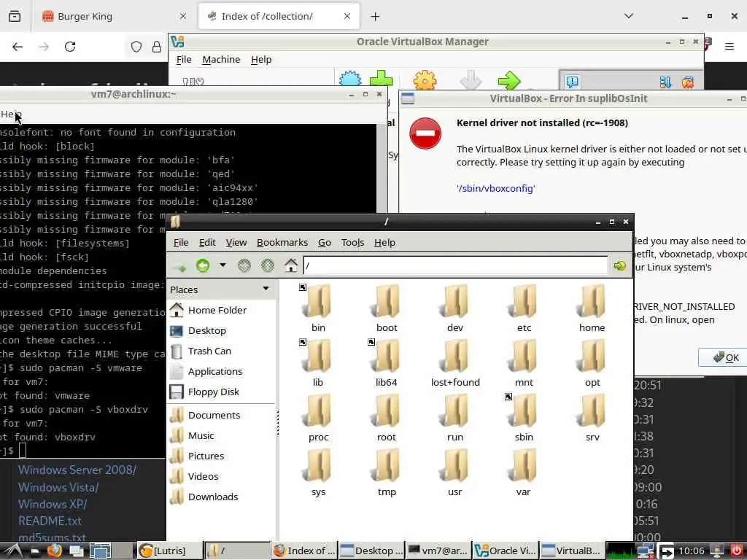Open the dev folder

pyautogui.click(x=455, y=302)
